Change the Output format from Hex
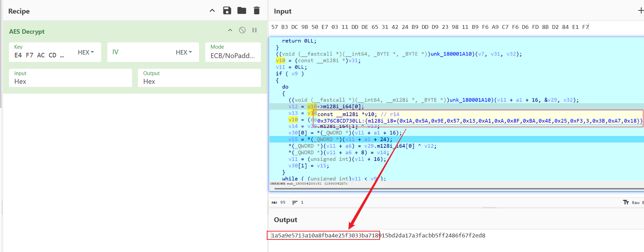 point(199,81)
